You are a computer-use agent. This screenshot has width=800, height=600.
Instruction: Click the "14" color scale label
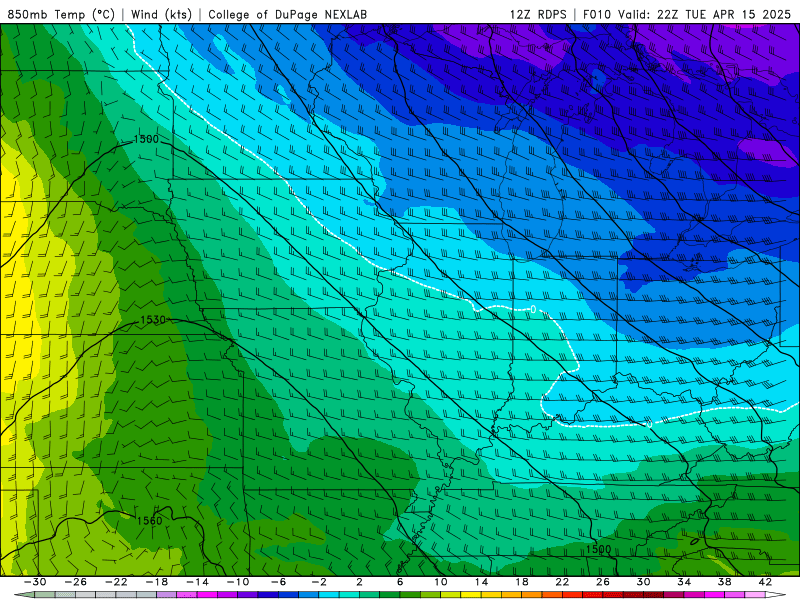[x=481, y=582]
